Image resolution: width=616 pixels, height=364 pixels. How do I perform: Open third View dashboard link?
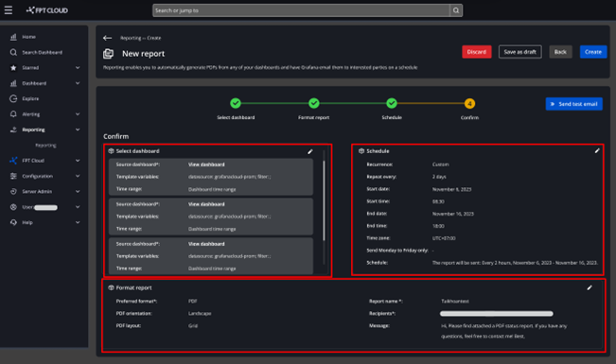pos(206,244)
